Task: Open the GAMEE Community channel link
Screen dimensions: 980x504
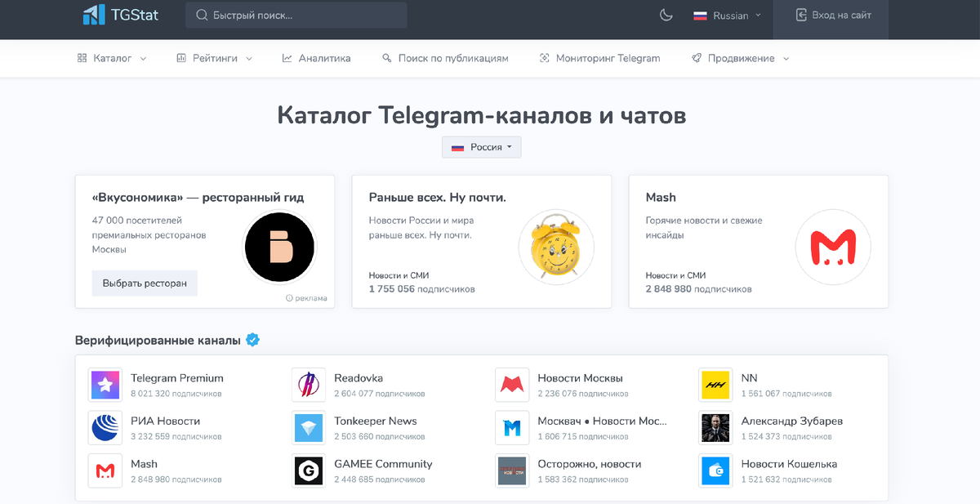Action: (383, 464)
